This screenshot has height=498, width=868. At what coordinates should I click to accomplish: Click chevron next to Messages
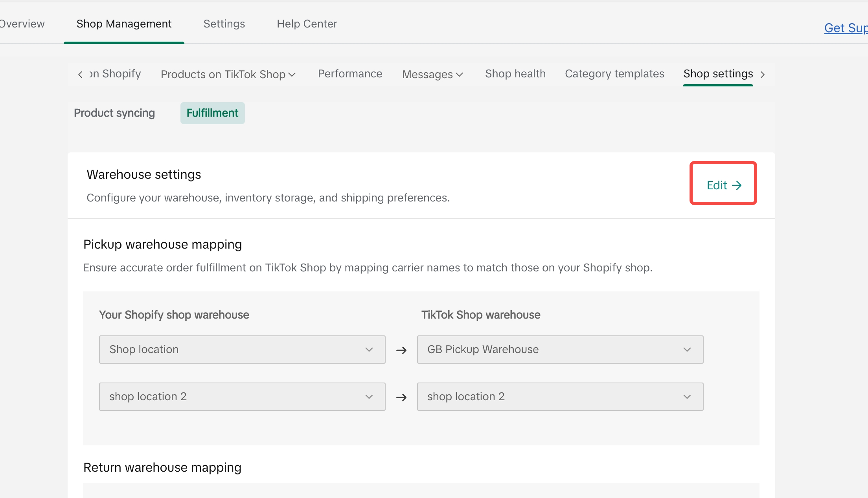pyautogui.click(x=460, y=75)
